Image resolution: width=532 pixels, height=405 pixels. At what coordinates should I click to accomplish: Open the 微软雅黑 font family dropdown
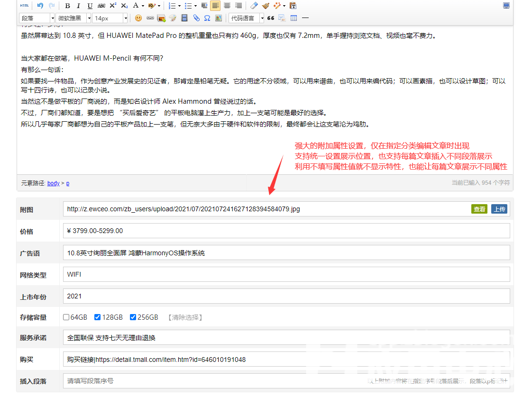pos(73,18)
